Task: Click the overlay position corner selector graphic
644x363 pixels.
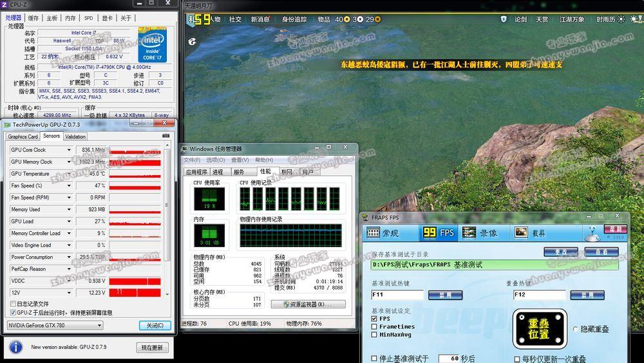Action: 540,329
